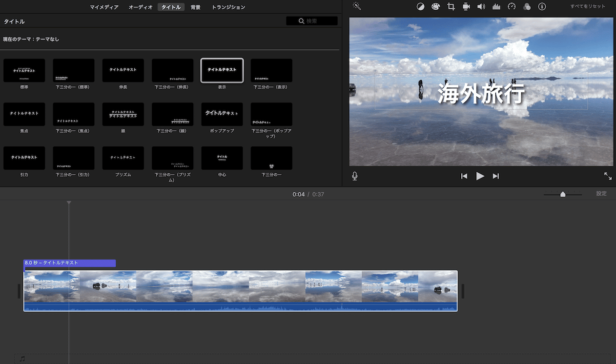616x364 pixels.
Task: Switch to the マイメディア tab
Action: (x=104, y=7)
